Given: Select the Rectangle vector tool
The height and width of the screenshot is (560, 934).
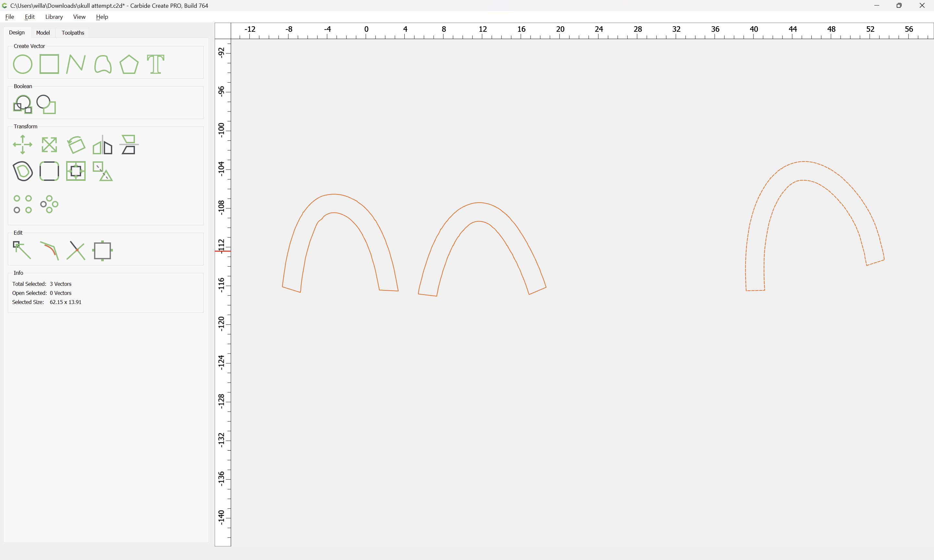Looking at the screenshot, I should pos(49,64).
